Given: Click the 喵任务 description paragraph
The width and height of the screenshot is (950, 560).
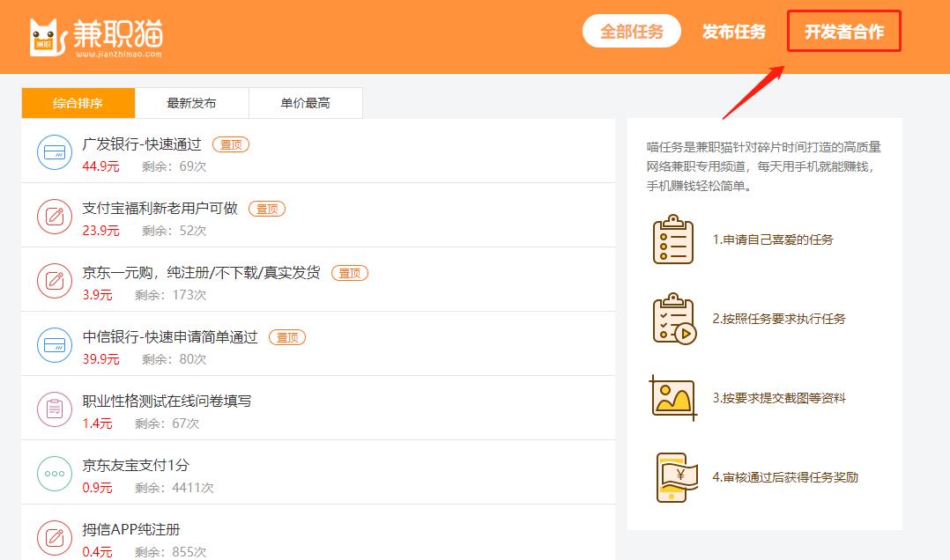Looking at the screenshot, I should 764,166.
